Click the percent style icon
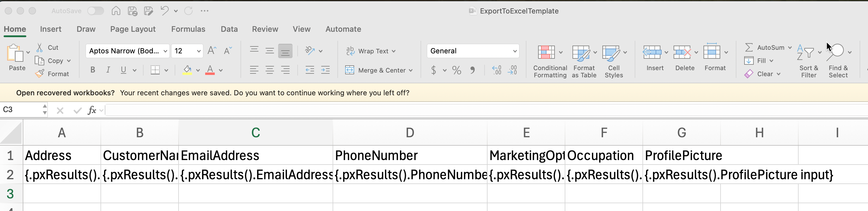 (456, 70)
